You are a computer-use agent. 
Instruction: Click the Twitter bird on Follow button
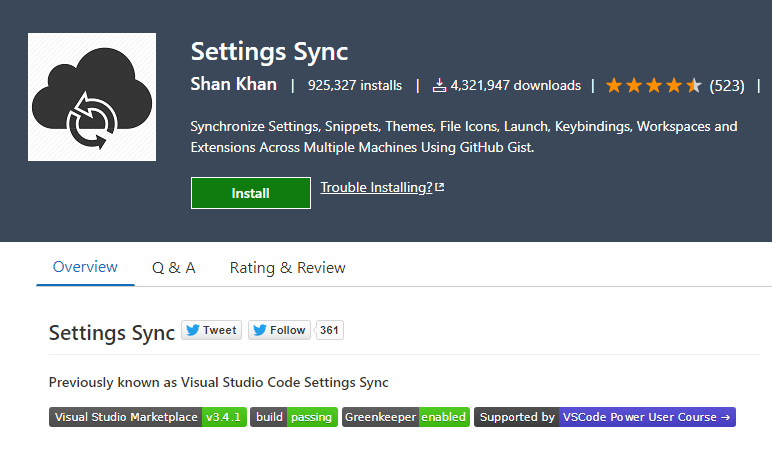pyautogui.click(x=260, y=330)
